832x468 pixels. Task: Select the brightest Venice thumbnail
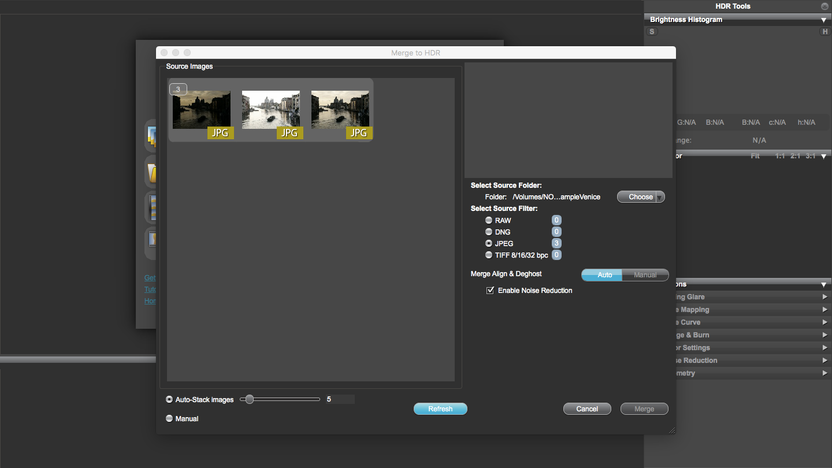point(271,109)
